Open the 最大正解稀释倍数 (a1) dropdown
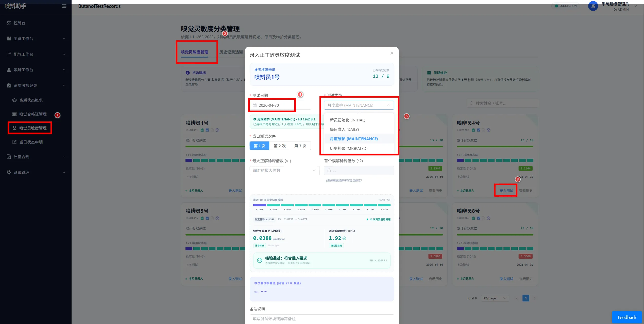The height and width of the screenshot is (324, 644). [x=284, y=170]
